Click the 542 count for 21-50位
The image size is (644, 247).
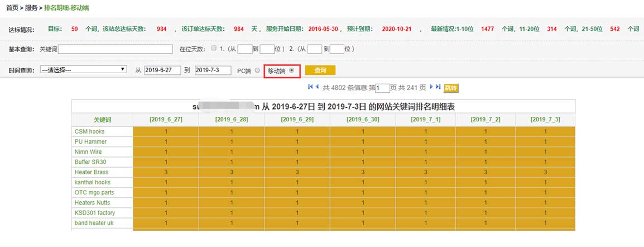click(x=615, y=29)
